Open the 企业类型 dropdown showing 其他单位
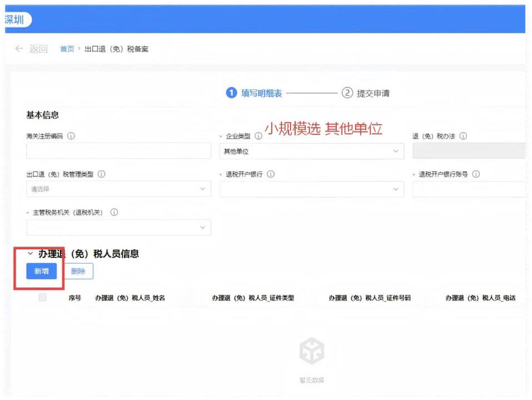Viewport: 532px width, 400px height. 311,151
